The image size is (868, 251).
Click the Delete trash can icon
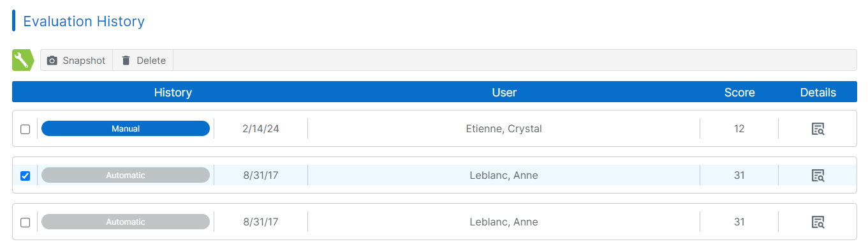click(x=126, y=61)
